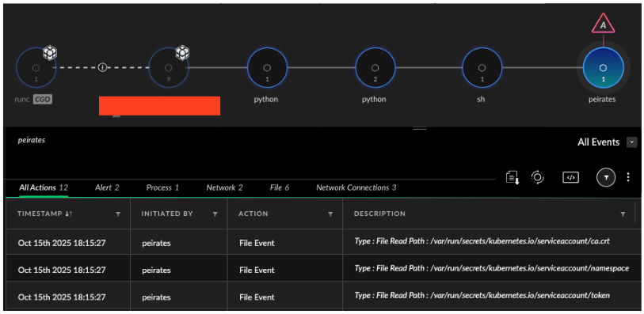Image resolution: width=644 pixels, height=314 pixels.
Task: Click timestamp in the ca.crt row
Action: point(62,243)
